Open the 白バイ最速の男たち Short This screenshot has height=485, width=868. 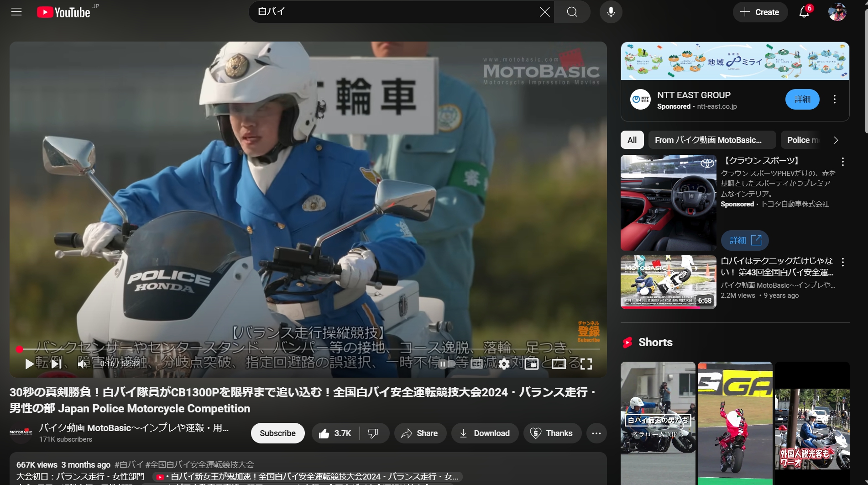point(658,423)
